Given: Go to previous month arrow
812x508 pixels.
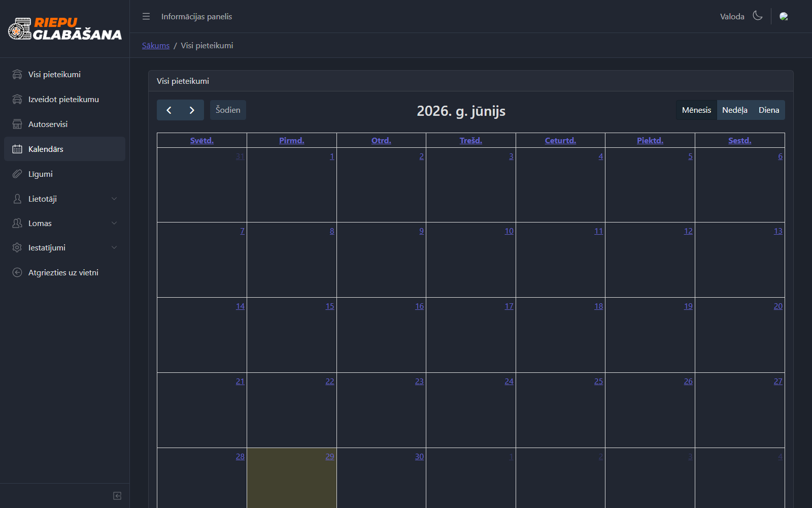Looking at the screenshot, I should (168, 110).
